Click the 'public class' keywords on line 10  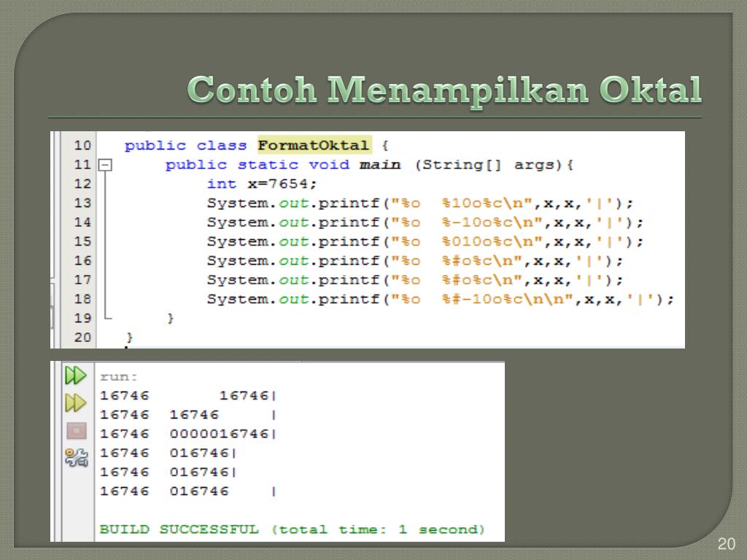pyautogui.click(x=186, y=146)
